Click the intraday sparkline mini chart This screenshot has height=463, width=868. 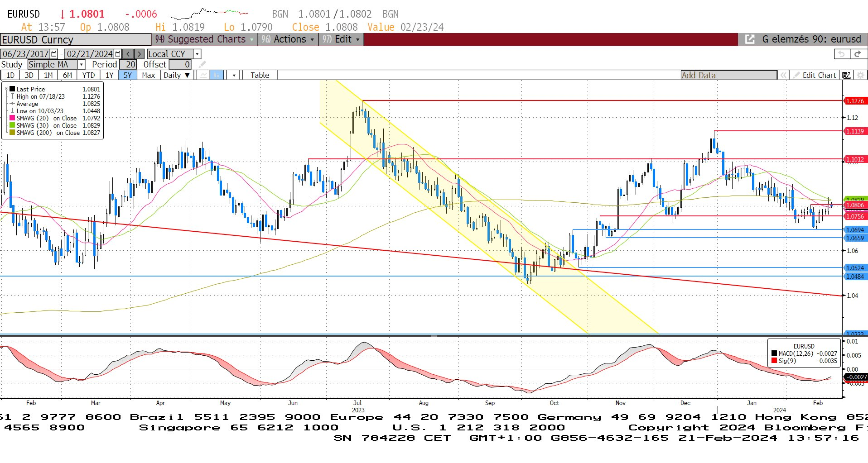pos(209,13)
